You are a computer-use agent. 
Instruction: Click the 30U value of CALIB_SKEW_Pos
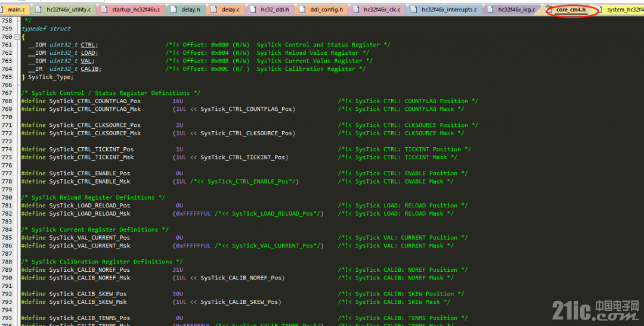178,294
